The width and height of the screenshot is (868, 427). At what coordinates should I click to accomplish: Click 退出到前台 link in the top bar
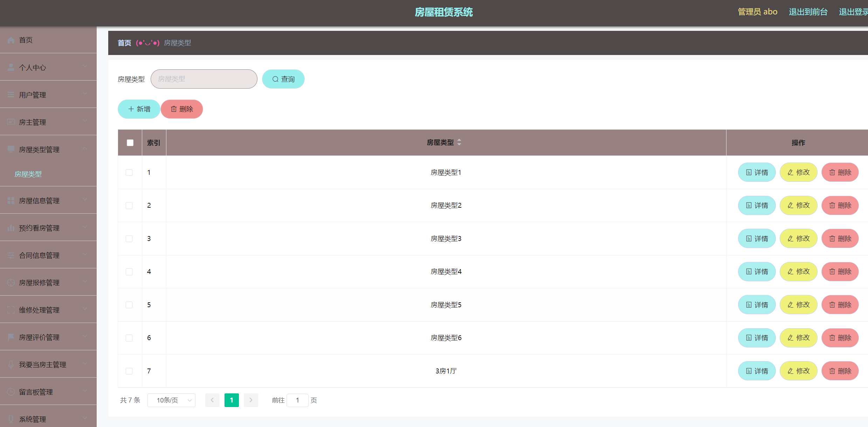pyautogui.click(x=808, y=12)
